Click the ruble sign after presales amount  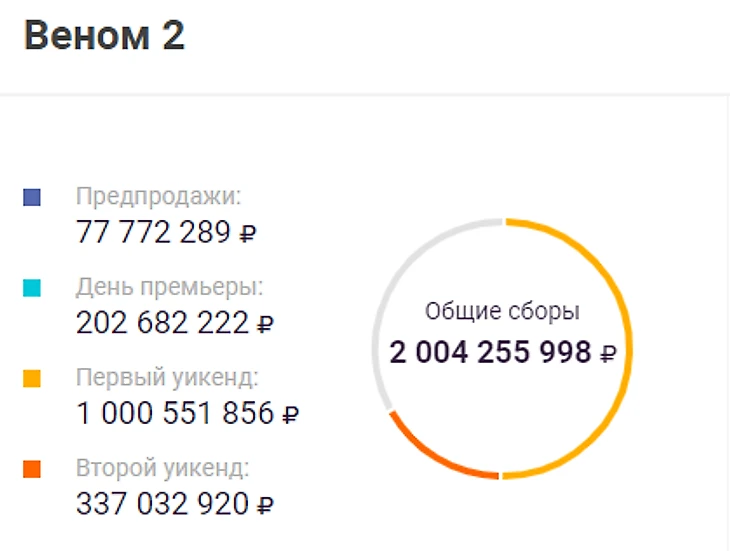click(x=248, y=234)
